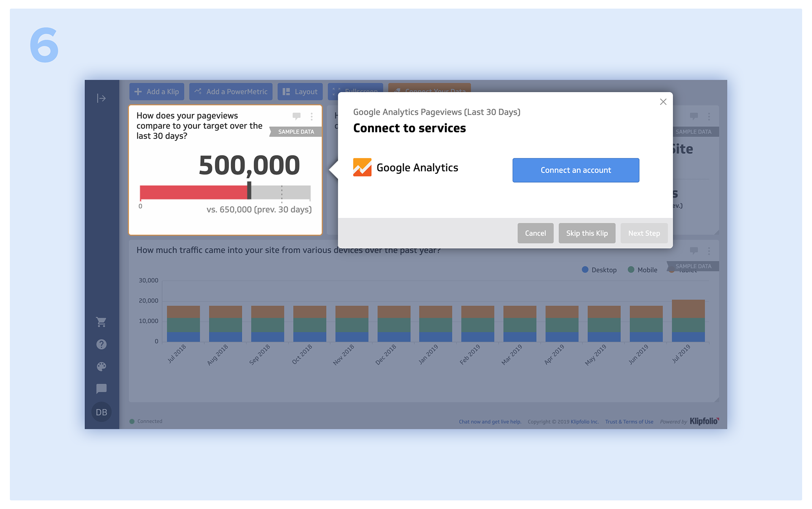The height and width of the screenshot is (509, 812).
Task: Open Trust & Terms of Use link
Action: tap(629, 422)
